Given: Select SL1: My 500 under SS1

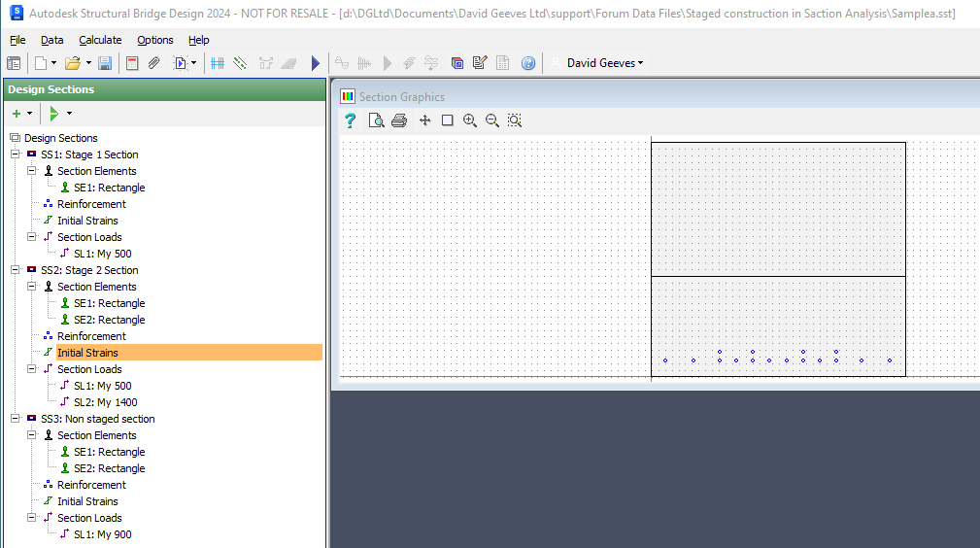Looking at the screenshot, I should pyautogui.click(x=103, y=254).
